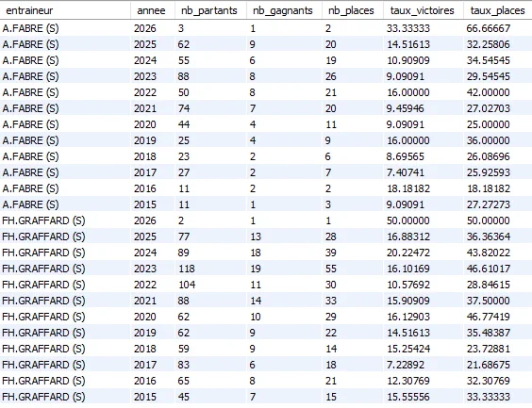532x408 pixels.
Task: Select the nb_places cell 55
Action: [353, 269]
